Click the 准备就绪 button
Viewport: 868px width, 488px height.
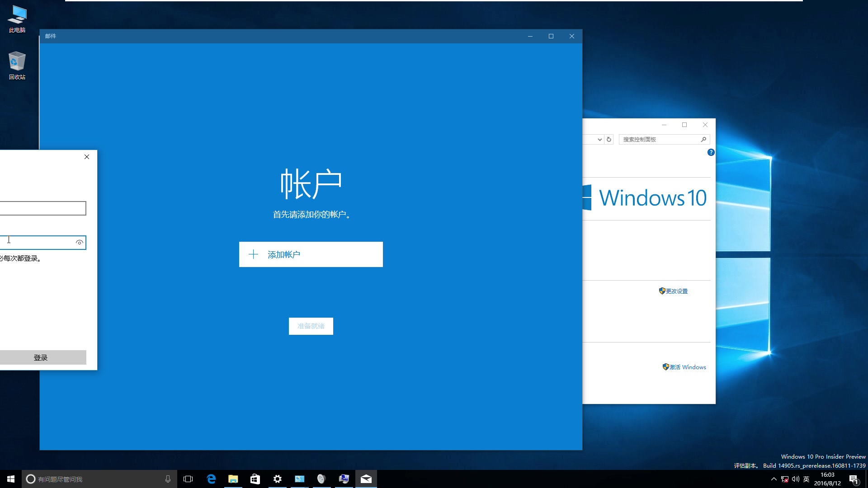pyautogui.click(x=311, y=326)
